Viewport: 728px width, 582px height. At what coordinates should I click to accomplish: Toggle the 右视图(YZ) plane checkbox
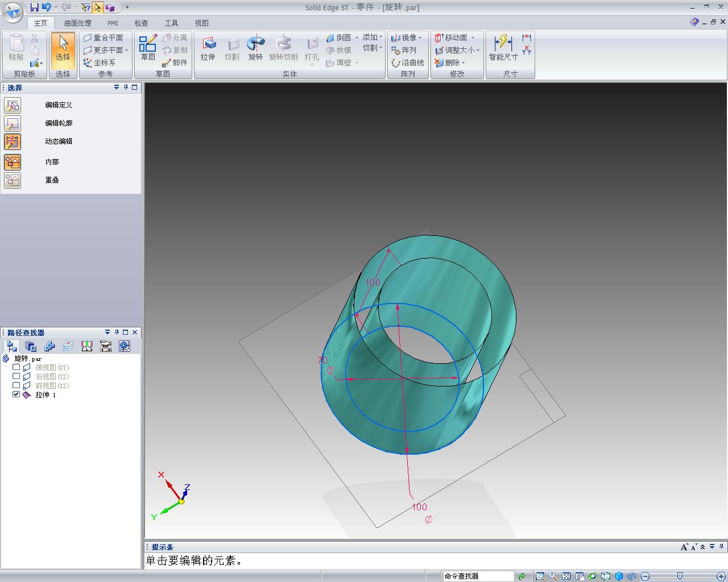pyautogui.click(x=16, y=376)
